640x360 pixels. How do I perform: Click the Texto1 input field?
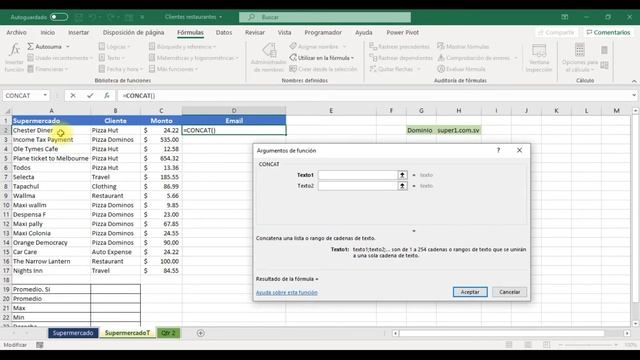[x=358, y=175]
